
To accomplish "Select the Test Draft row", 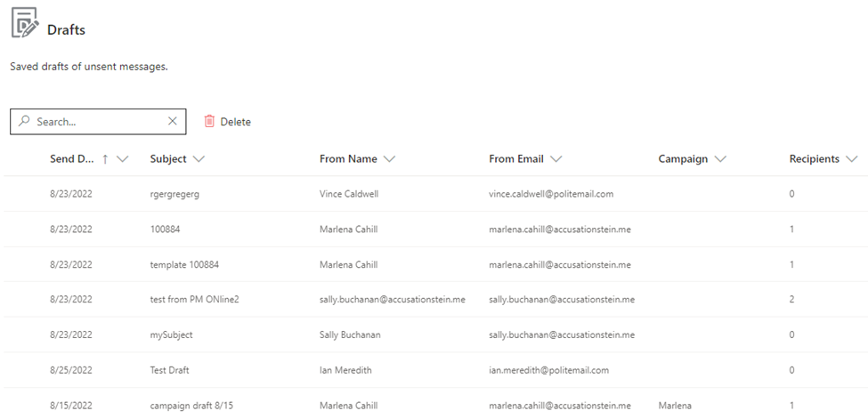I will point(169,370).
